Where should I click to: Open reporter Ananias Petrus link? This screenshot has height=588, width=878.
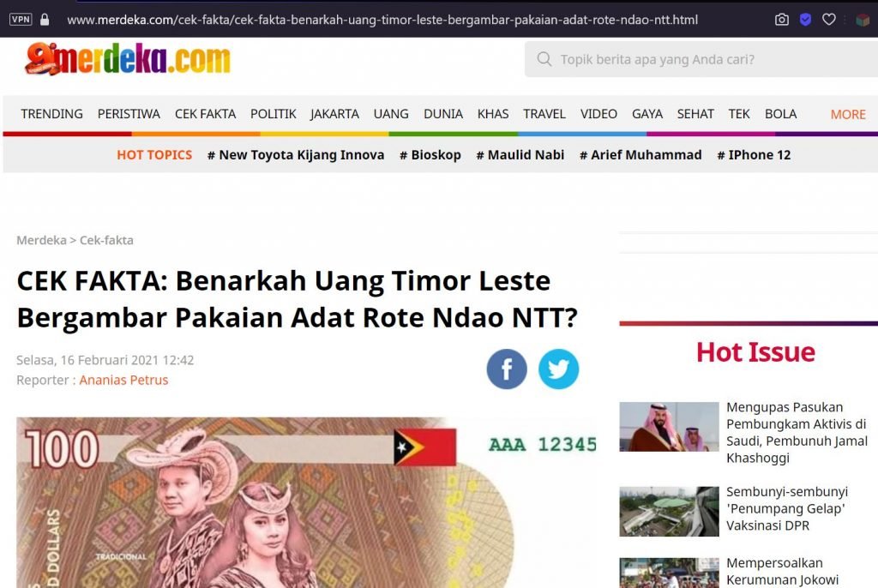(123, 380)
